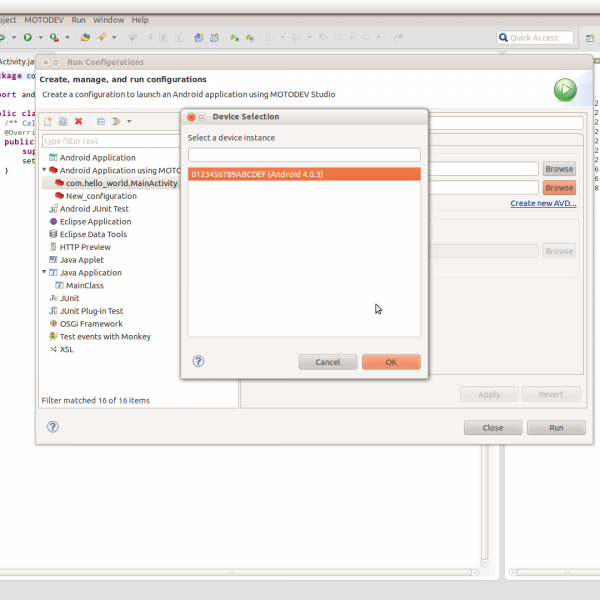This screenshot has height=600, width=600.
Task: Open Forward history dropdown arrow
Action: pyautogui.click(x=378, y=38)
